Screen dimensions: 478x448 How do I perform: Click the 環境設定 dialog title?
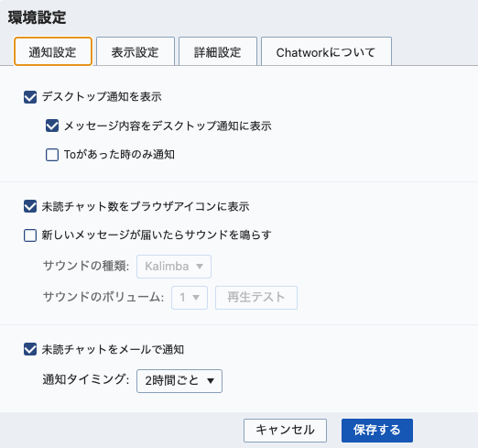(37, 17)
